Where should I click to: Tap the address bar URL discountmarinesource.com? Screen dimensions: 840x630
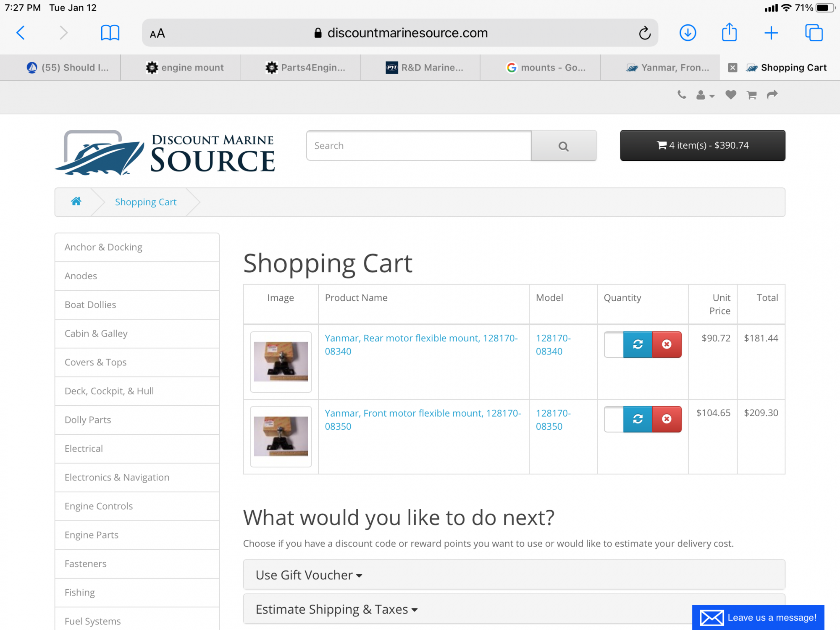click(x=407, y=33)
